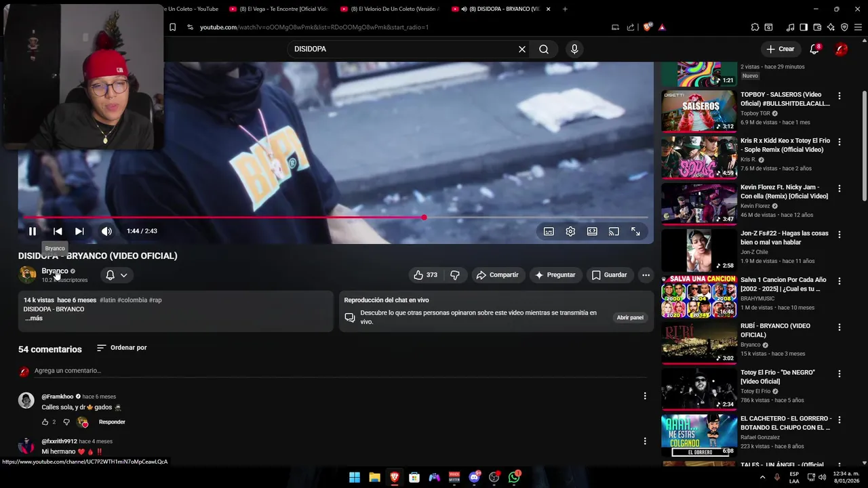
Task: Open the three-dot more actions menu under video
Action: tap(646, 274)
